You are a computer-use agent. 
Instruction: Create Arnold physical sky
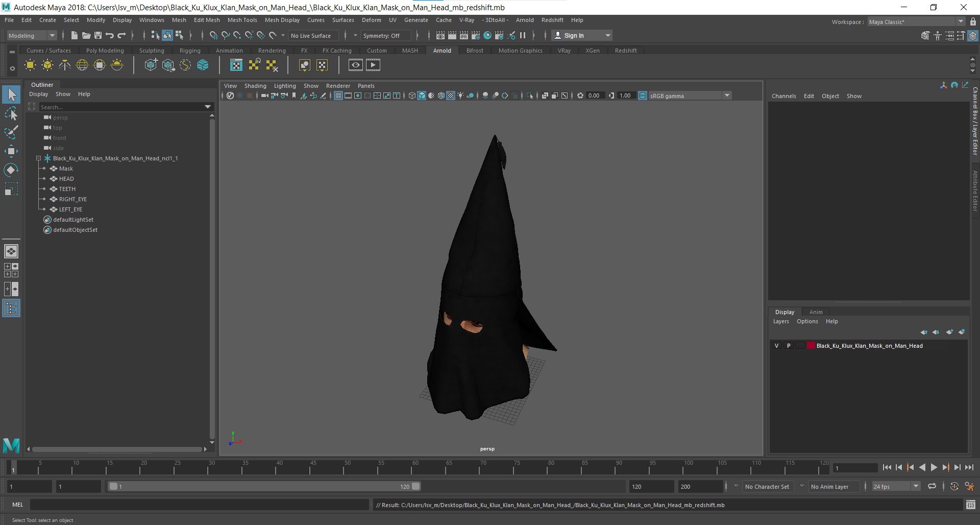click(x=117, y=65)
